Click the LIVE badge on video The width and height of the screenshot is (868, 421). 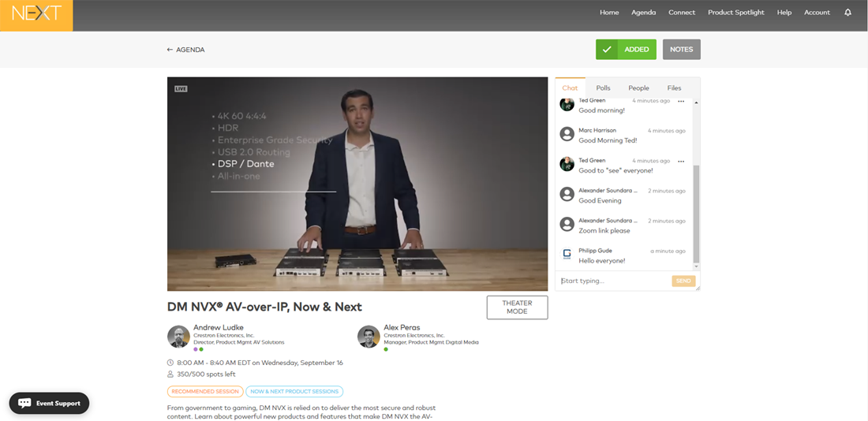click(181, 88)
